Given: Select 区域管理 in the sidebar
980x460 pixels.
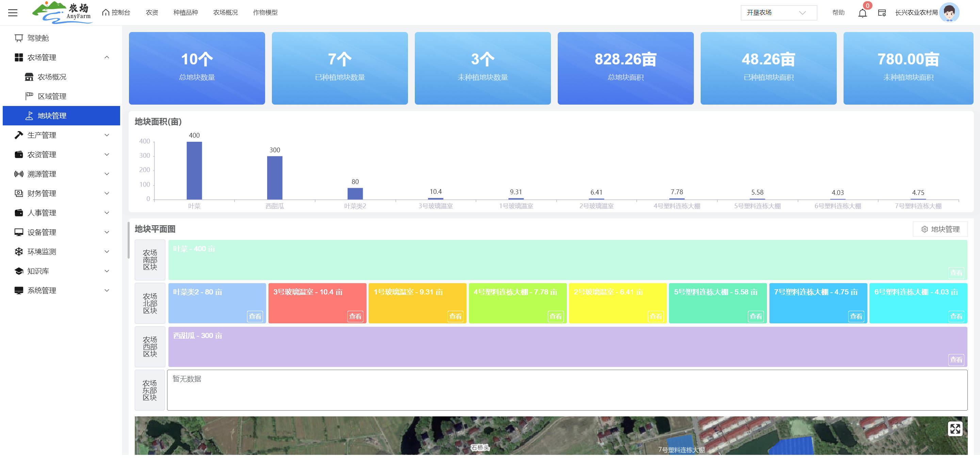Looking at the screenshot, I should click(x=52, y=96).
